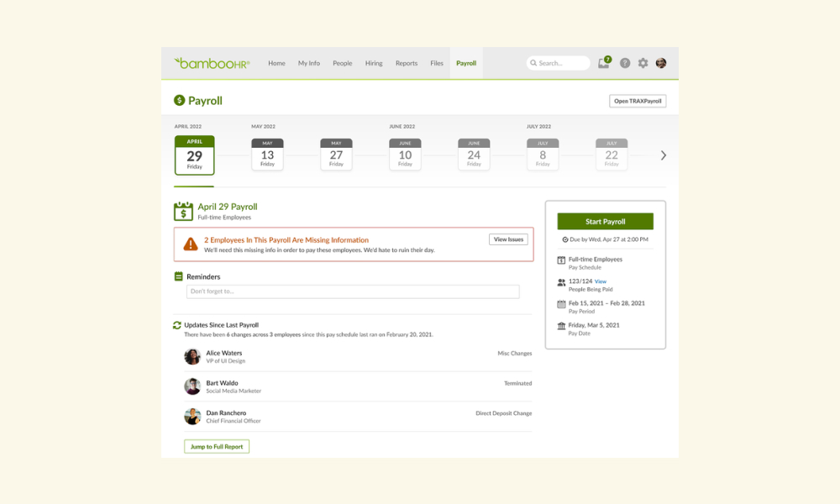
Task: Select the Payroll tab
Action: [x=466, y=63]
